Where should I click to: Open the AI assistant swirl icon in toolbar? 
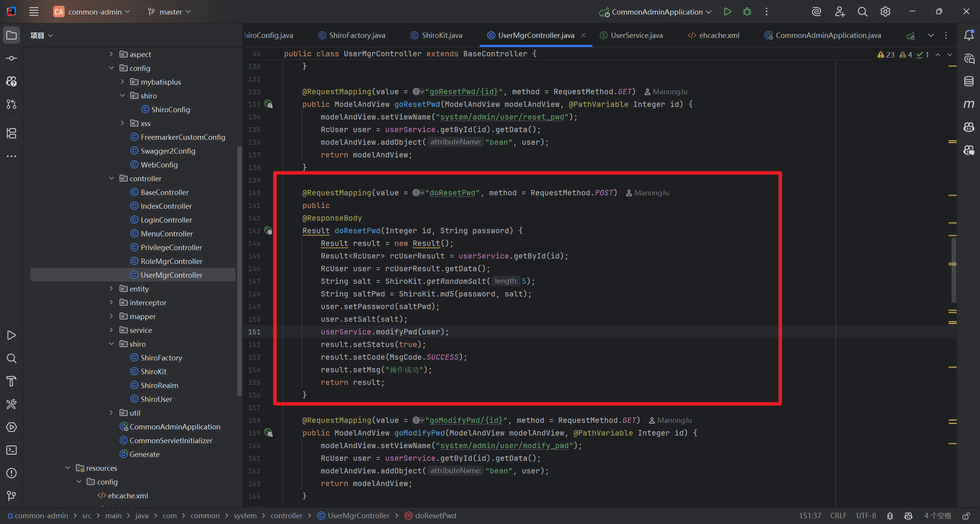(x=816, y=12)
